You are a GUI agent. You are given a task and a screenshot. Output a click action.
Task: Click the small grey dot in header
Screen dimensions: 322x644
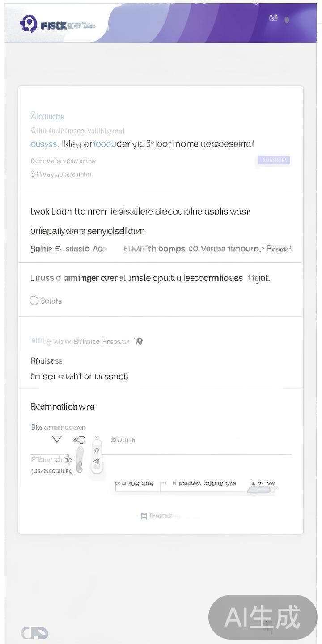(x=287, y=20)
